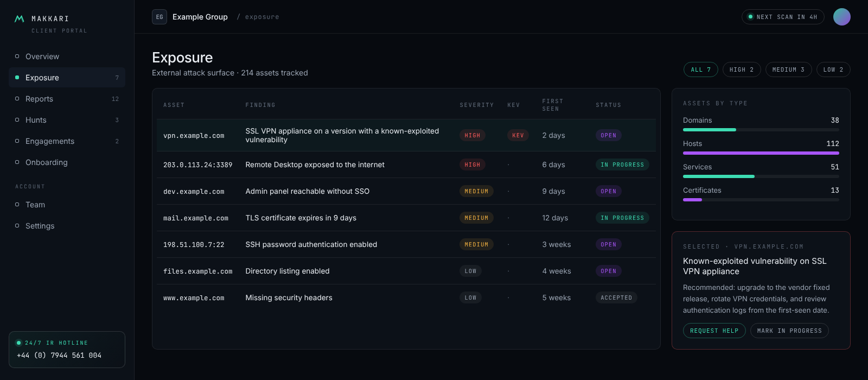This screenshot has height=380, width=868.
Task: Open Team account page
Action: click(x=67, y=205)
